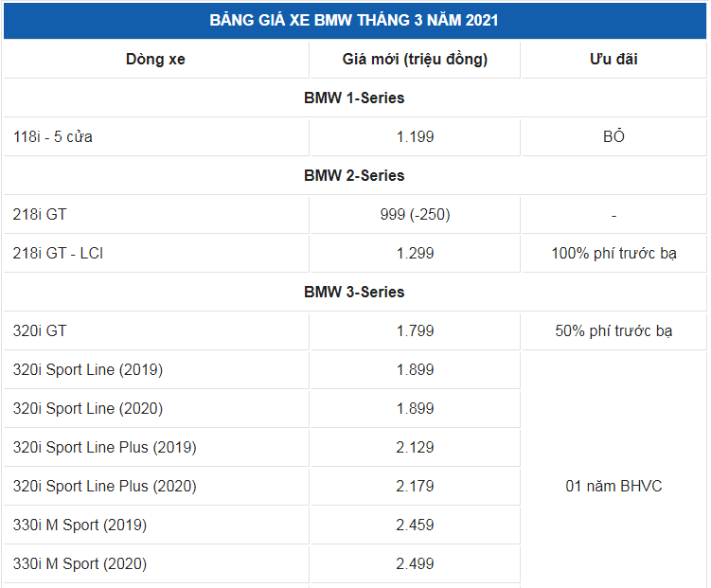This screenshot has width=711, height=588.
Task: Click the 01 năm BHVC offer cell
Action: coord(614,487)
